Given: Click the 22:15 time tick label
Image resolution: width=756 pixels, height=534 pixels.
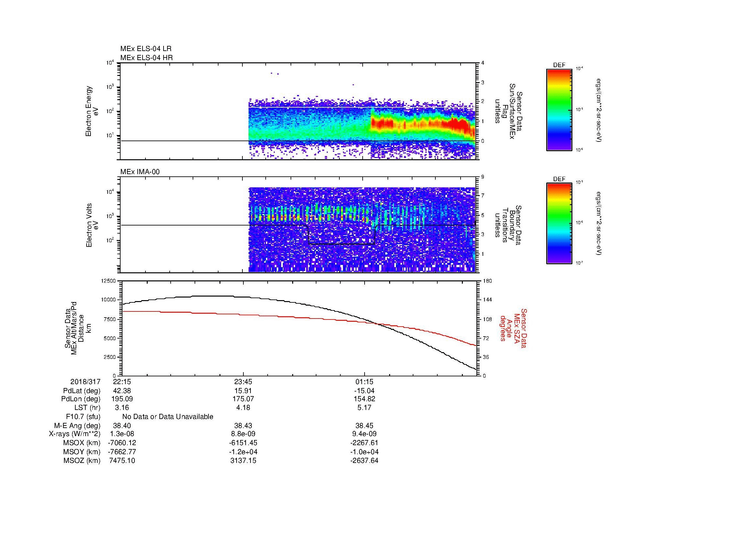Looking at the screenshot, I should (122, 382).
